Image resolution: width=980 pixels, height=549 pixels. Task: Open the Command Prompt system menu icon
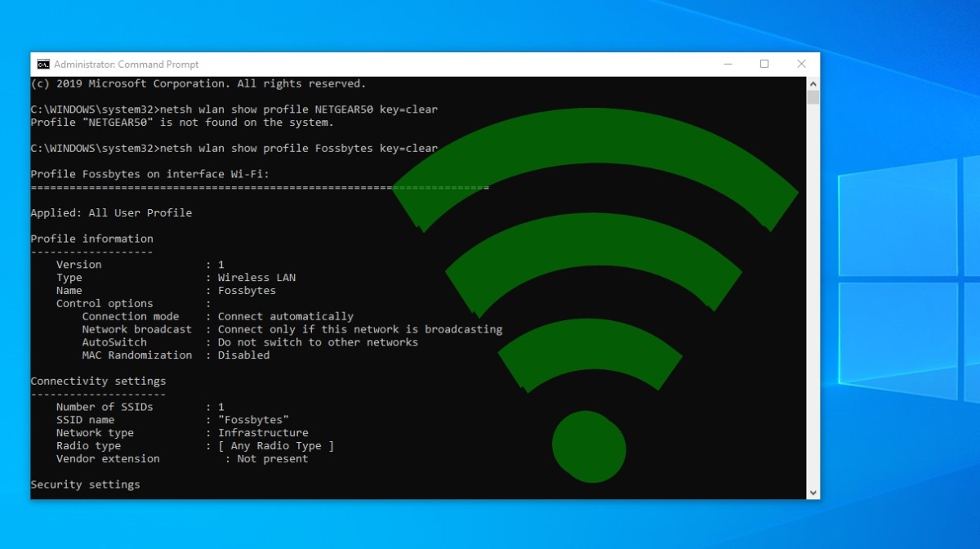coord(42,64)
